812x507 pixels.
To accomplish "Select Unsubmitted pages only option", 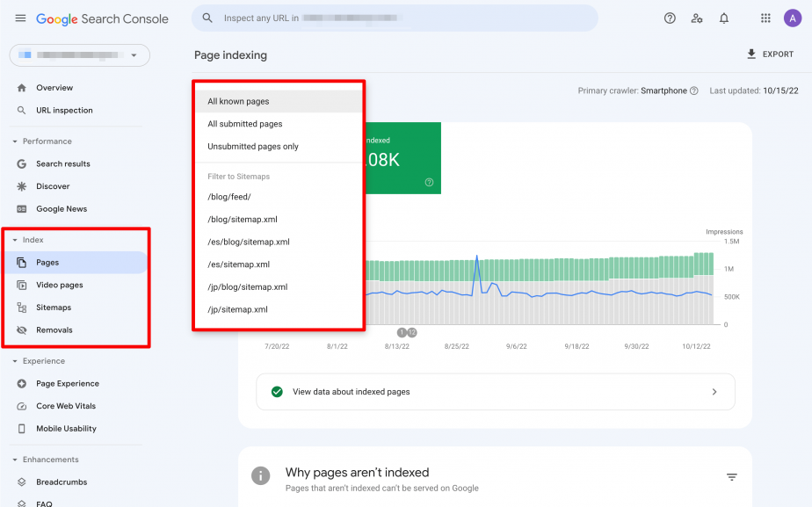I will tap(279, 147).
